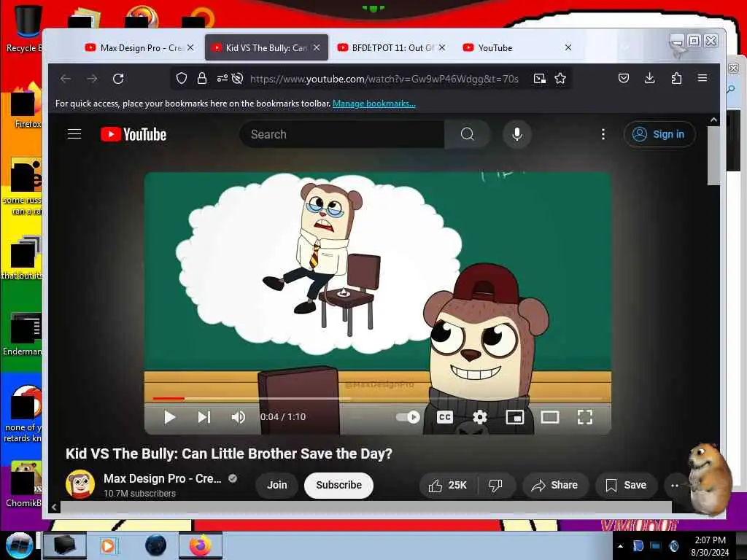The image size is (747, 560).
Task: Click the Sign in button
Action: pos(659,134)
